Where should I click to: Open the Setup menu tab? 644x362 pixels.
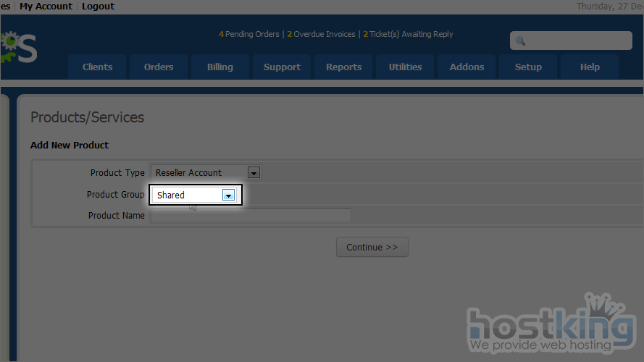tap(528, 67)
